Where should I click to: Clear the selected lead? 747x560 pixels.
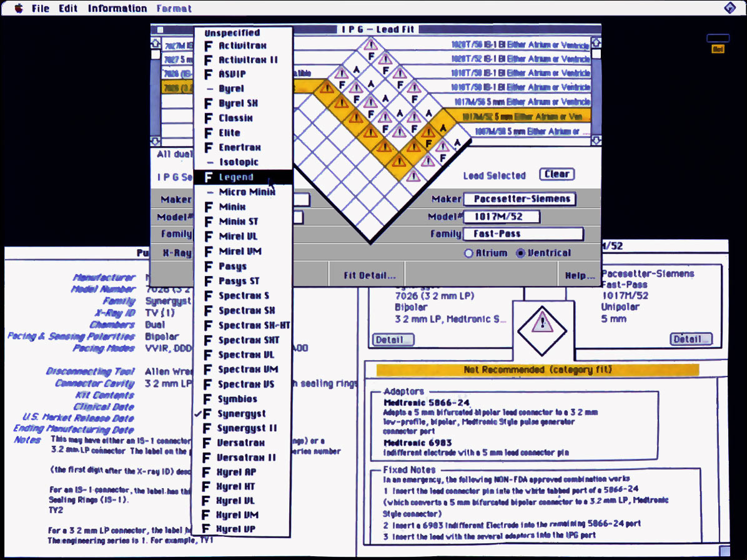pos(557,174)
